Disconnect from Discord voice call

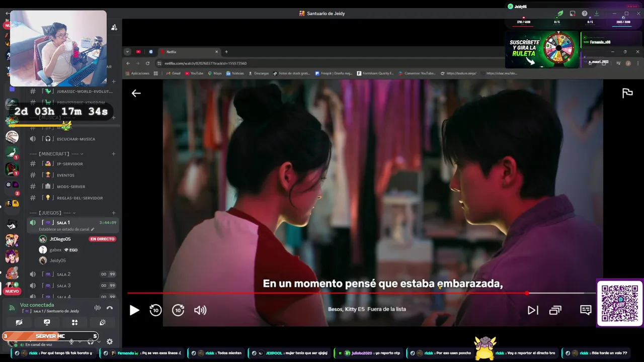click(x=110, y=308)
